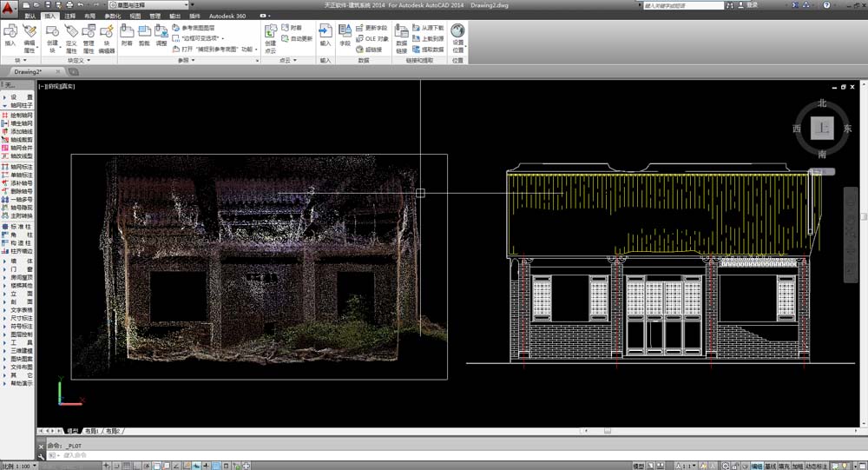The width and height of the screenshot is (868, 470).
Task: Expand 墙体 category in sidebar
Action: [x=17, y=261]
